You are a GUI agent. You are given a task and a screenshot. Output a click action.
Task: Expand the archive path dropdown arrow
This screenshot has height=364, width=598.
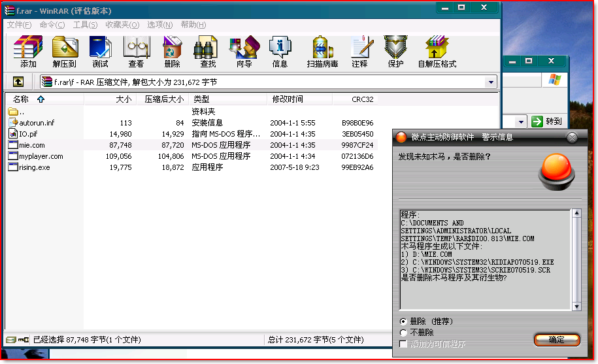pos(491,82)
